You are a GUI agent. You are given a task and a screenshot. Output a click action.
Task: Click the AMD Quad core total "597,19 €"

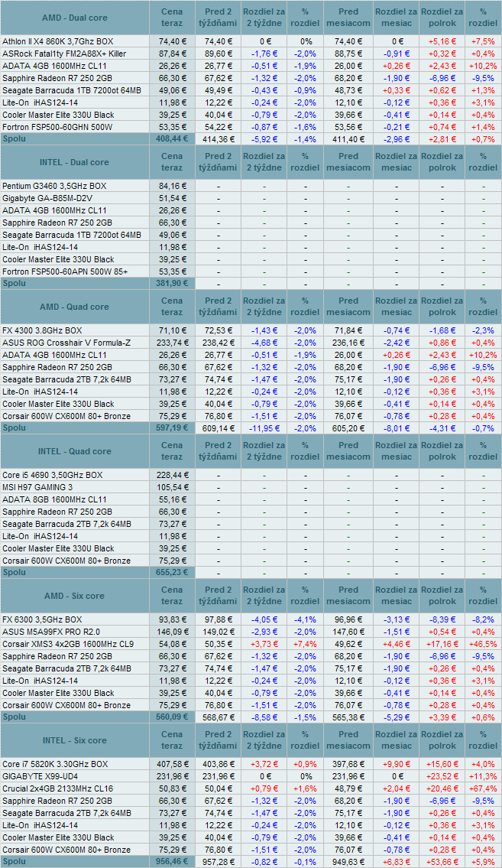pos(173,428)
